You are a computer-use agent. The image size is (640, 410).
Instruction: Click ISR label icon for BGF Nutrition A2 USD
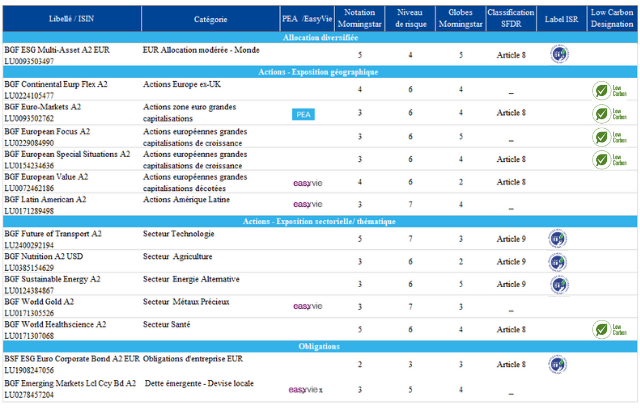coord(558,262)
